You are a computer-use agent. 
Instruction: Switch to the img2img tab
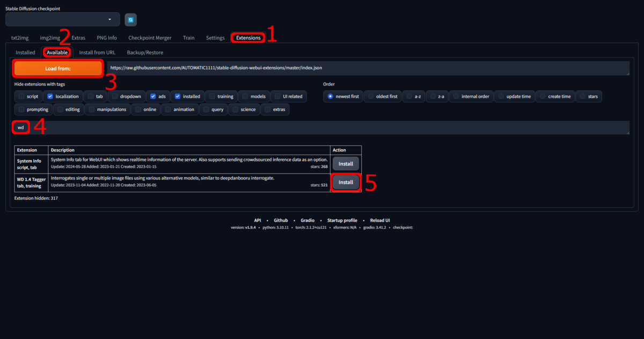(x=50, y=38)
